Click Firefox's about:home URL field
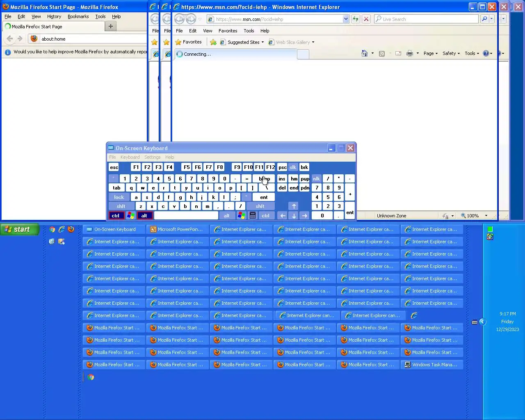 coord(94,39)
